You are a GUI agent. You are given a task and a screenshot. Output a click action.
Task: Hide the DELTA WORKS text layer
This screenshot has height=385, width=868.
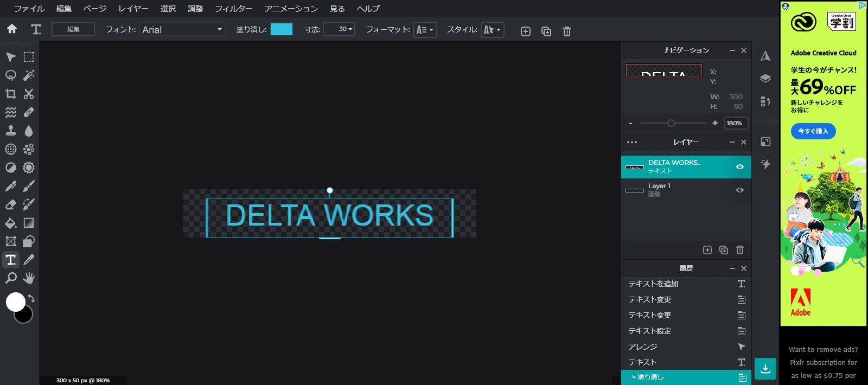739,167
